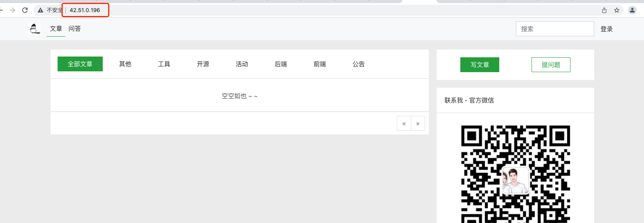Select the 其他 category
644x223 pixels.
pyautogui.click(x=125, y=64)
